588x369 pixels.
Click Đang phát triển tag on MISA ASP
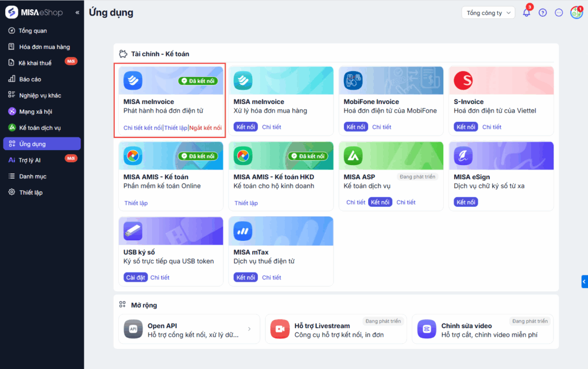(x=417, y=177)
